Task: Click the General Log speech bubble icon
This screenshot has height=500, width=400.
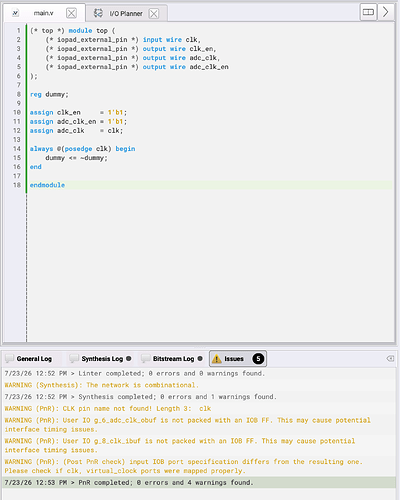Action: (9, 359)
